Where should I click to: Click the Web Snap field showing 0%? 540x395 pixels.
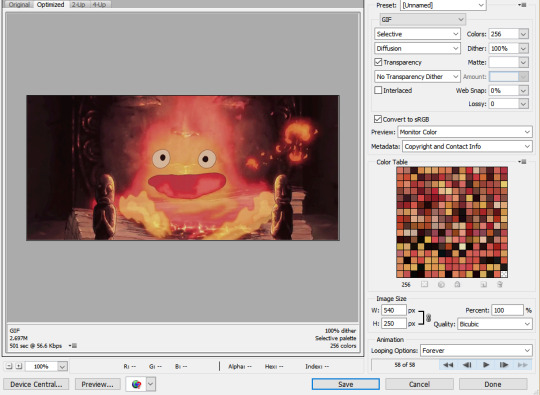tap(504, 91)
